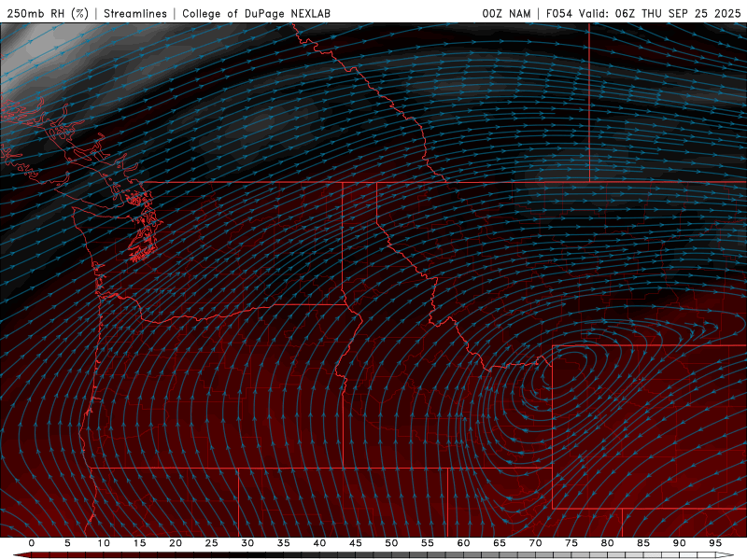Select the '40' value on the color scale
The width and height of the screenshot is (747, 560).
click(319, 543)
